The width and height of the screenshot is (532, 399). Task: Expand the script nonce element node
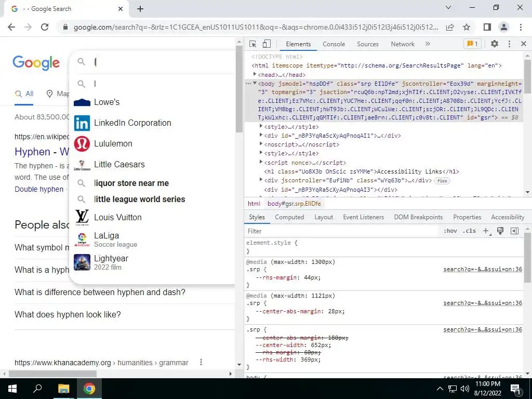[x=261, y=162]
